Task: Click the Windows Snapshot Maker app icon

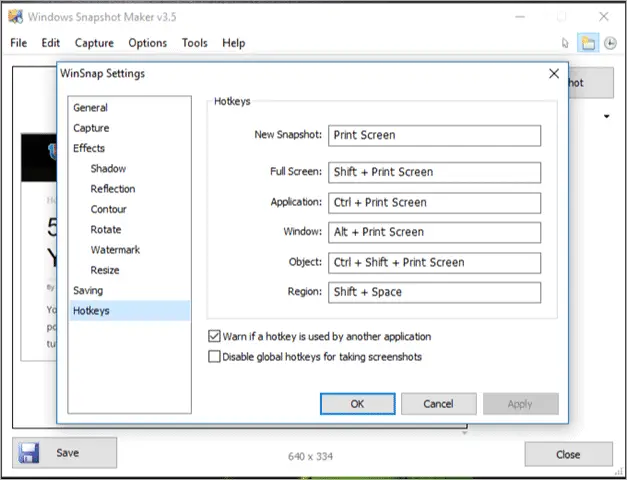Action: 15,17
